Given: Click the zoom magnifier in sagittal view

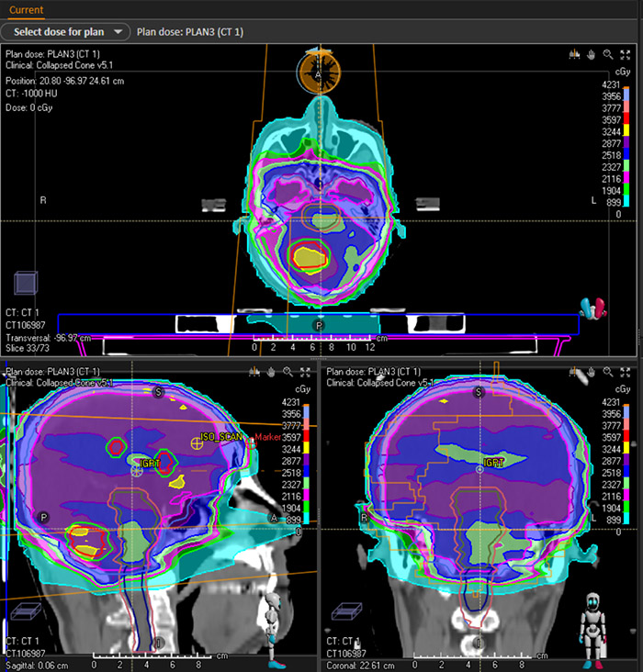Looking at the screenshot, I should click(x=288, y=372).
